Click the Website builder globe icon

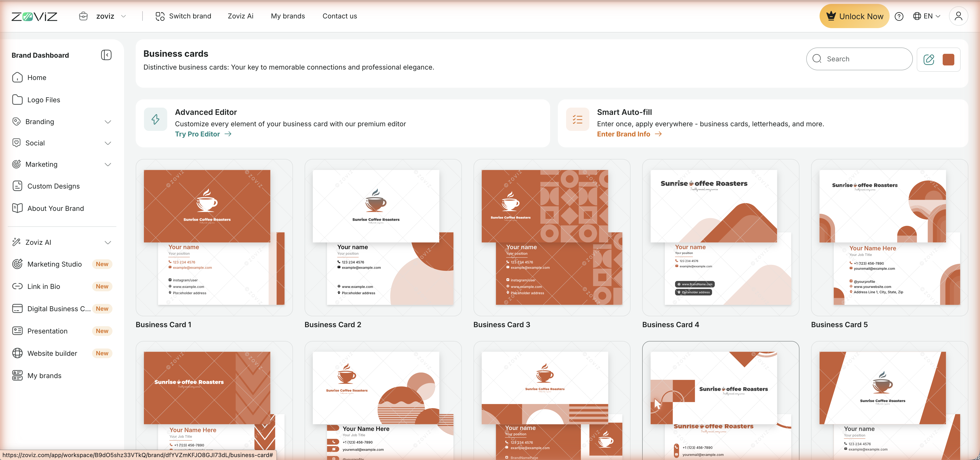17,353
